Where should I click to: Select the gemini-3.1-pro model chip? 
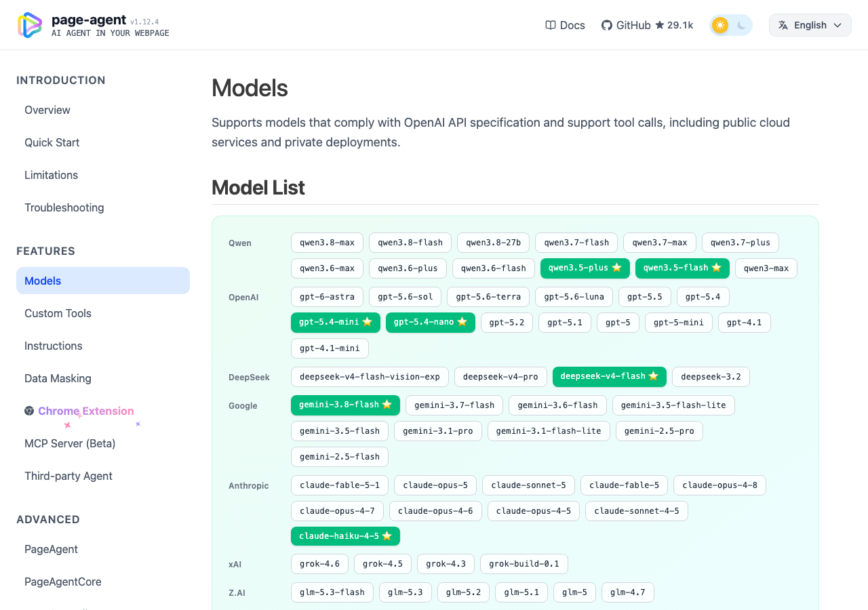[x=438, y=431]
